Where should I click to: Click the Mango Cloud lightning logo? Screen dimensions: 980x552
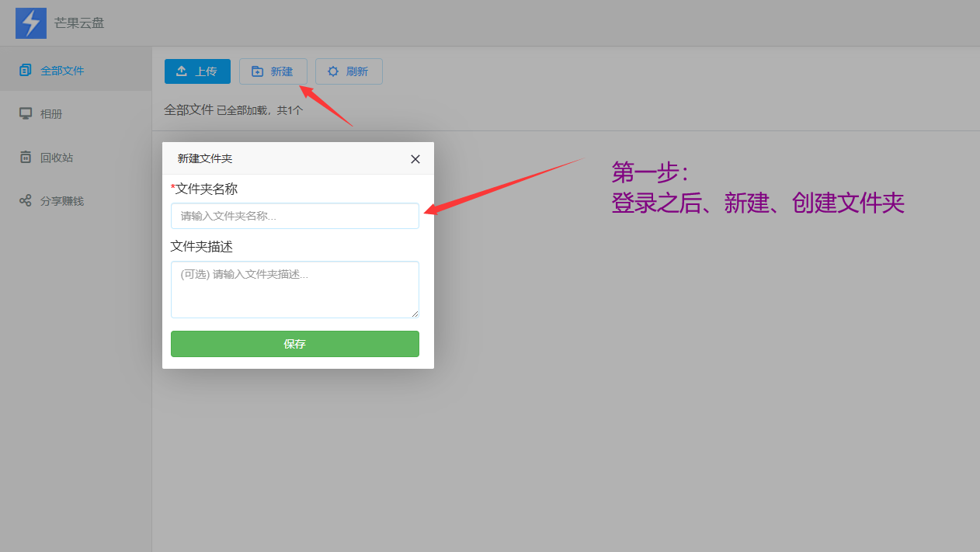31,23
